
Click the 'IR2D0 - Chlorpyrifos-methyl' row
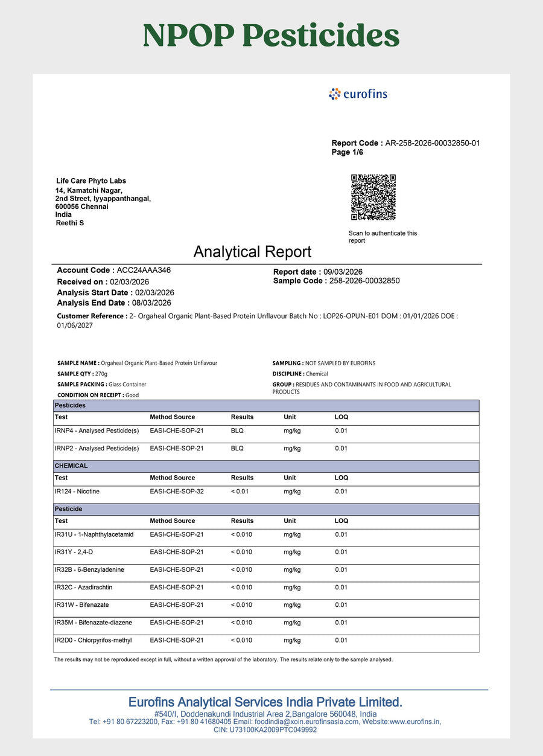(266, 643)
